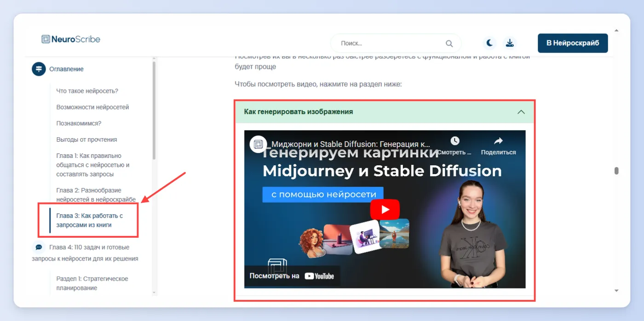The width and height of the screenshot is (644, 321).
Task: Click Как генерировать изображения accordion title
Action: point(299,112)
